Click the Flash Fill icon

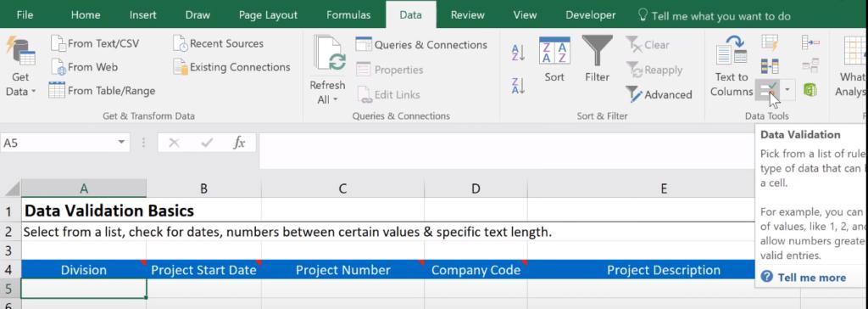click(x=770, y=42)
